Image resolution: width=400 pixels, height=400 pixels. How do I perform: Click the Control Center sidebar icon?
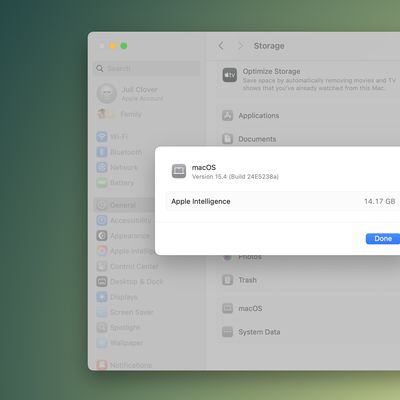click(x=102, y=266)
